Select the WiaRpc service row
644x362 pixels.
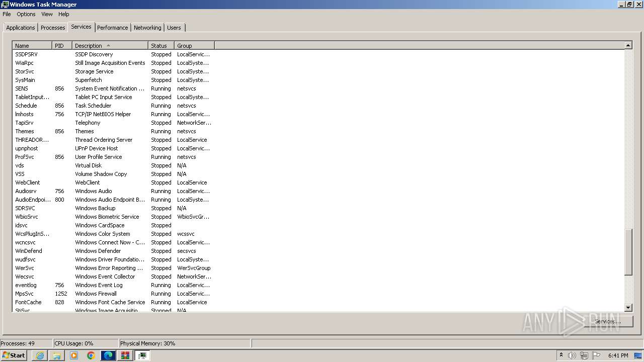(113, 63)
